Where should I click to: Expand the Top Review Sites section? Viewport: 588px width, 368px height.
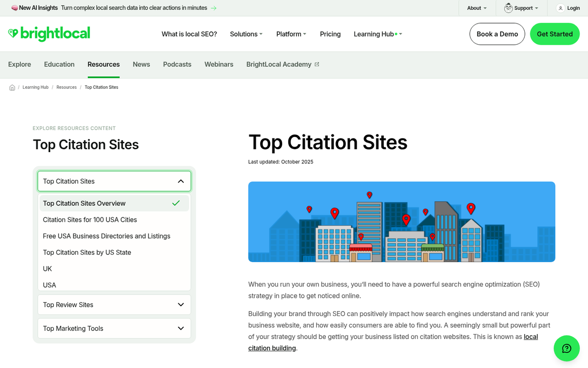[x=114, y=304]
